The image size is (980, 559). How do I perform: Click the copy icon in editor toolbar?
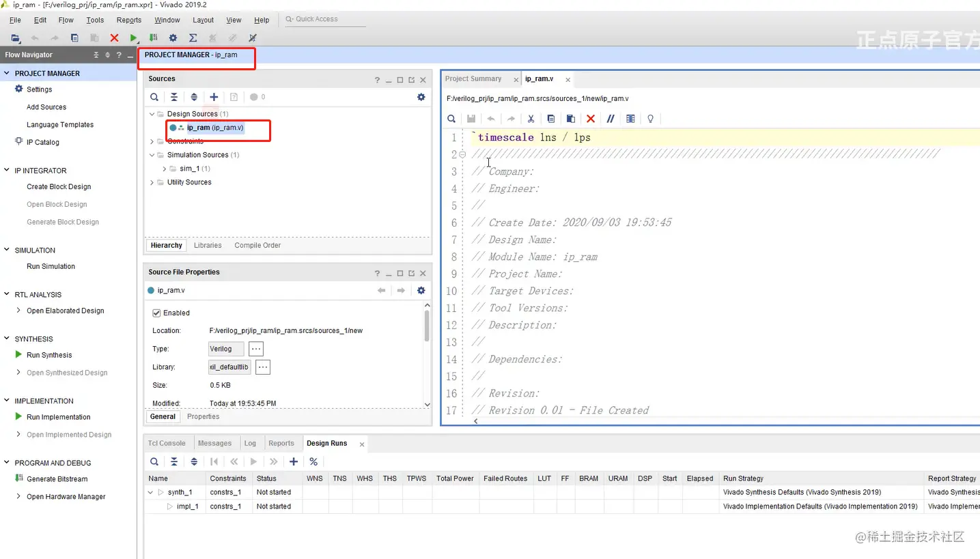coord(551,119)
